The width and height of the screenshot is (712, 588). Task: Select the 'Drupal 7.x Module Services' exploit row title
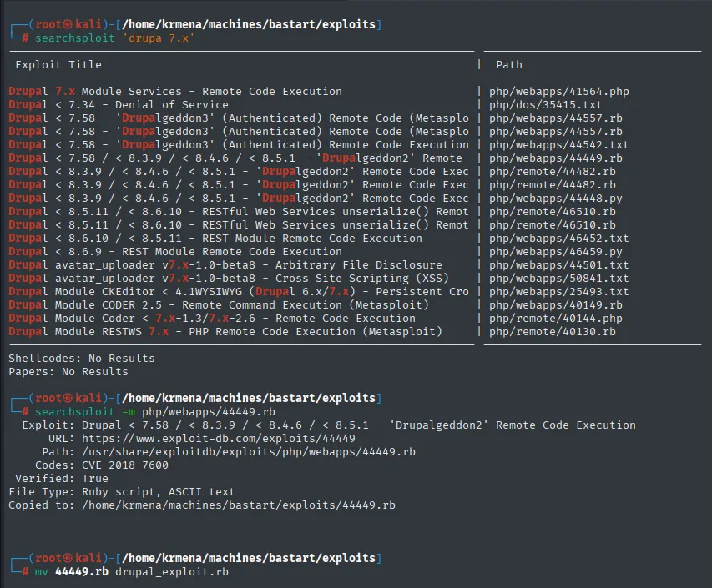pos(175,92)
